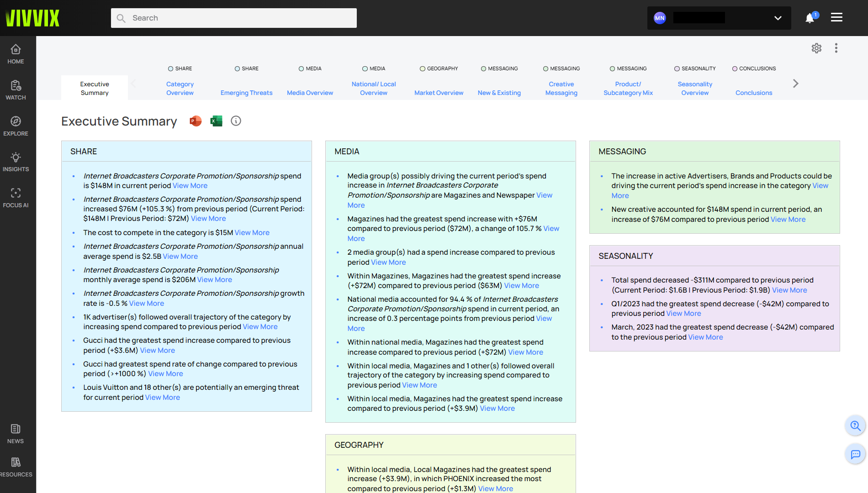The width and height of the screenshot is (868, 493).
Task: Click View More for cost to compete
Action: [x=252, y=233]
